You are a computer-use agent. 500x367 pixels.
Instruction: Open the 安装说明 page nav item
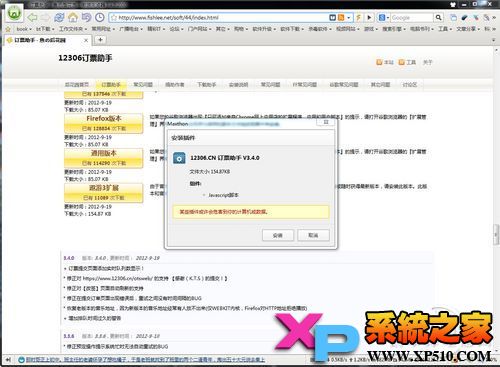[x=238, y=85]
